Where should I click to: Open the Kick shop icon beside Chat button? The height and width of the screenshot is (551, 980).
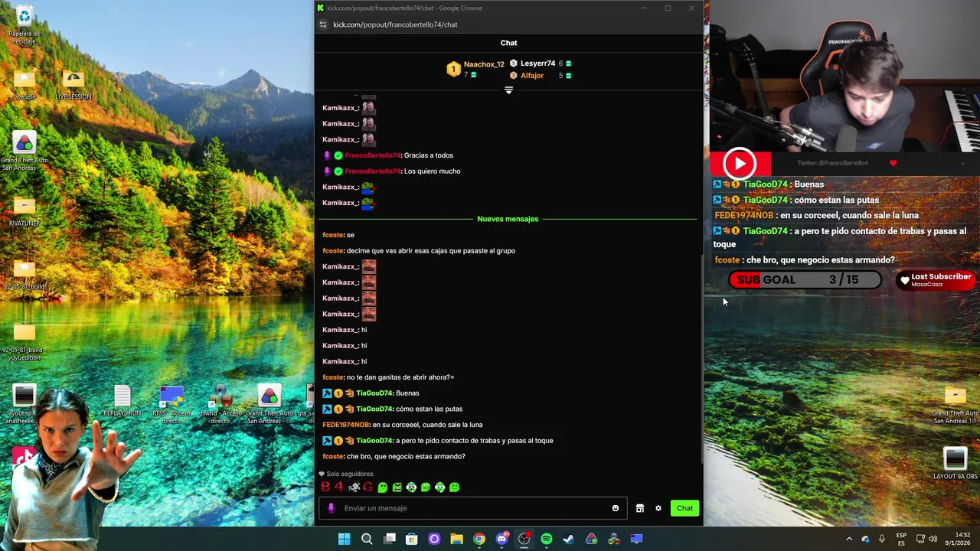tap(640, 508)
